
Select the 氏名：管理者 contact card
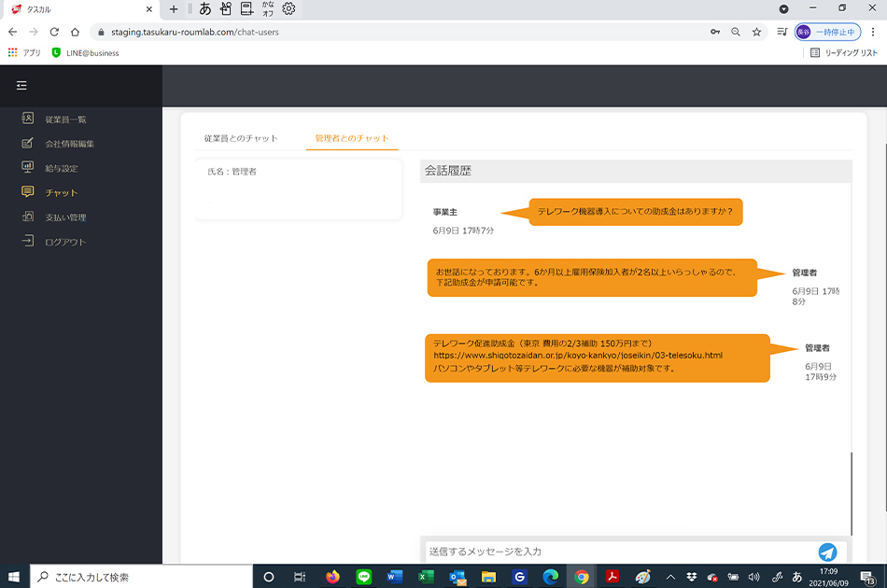(x=298, y=189)
